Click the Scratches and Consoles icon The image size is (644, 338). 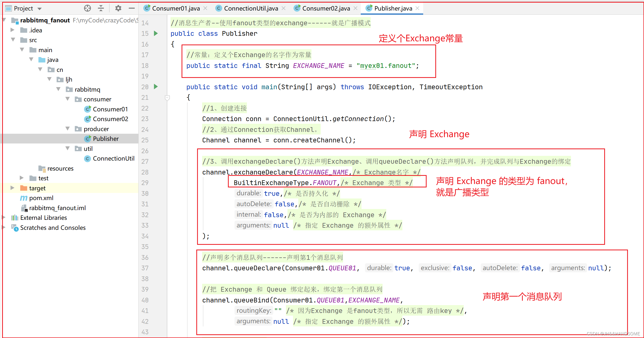[15, 228]
